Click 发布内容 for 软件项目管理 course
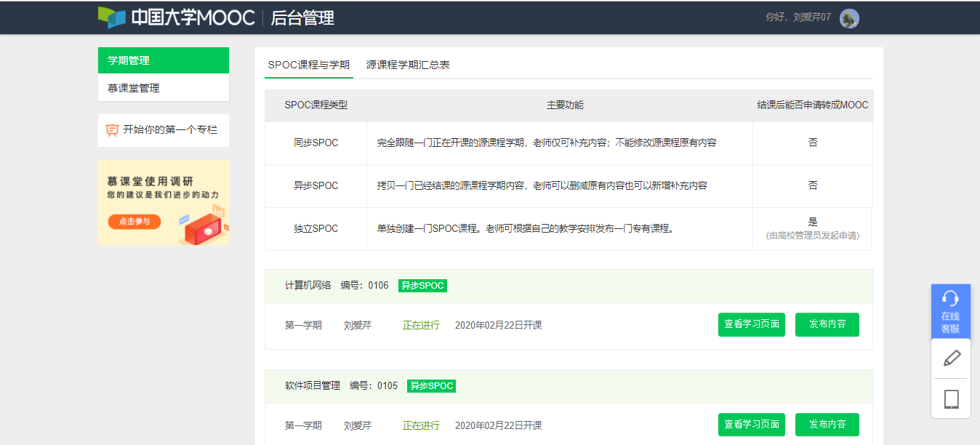Screen dimensions: 980x445 (x=827, y=425)
